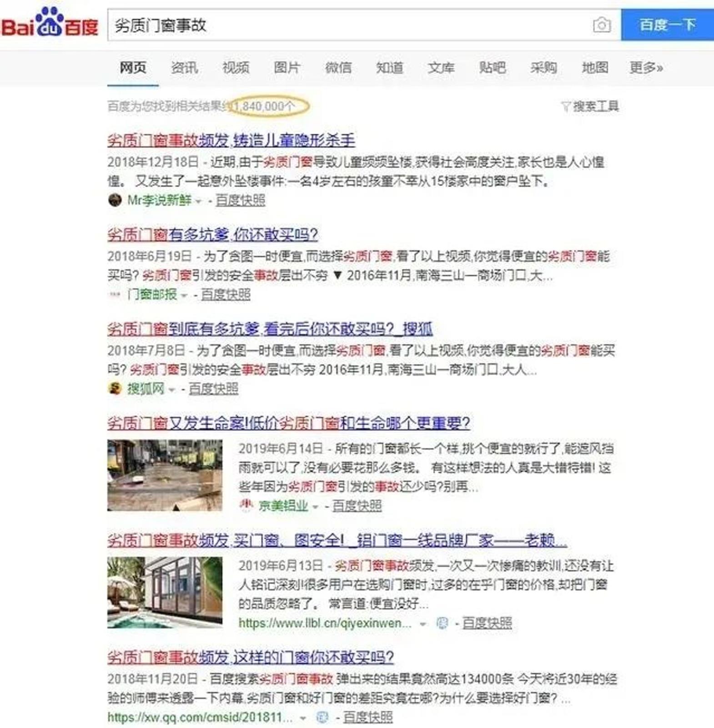The width and height of the screenshot is (714, 728).
Task: Click badge icon beside llbl.cn URL
Action: 442,623
